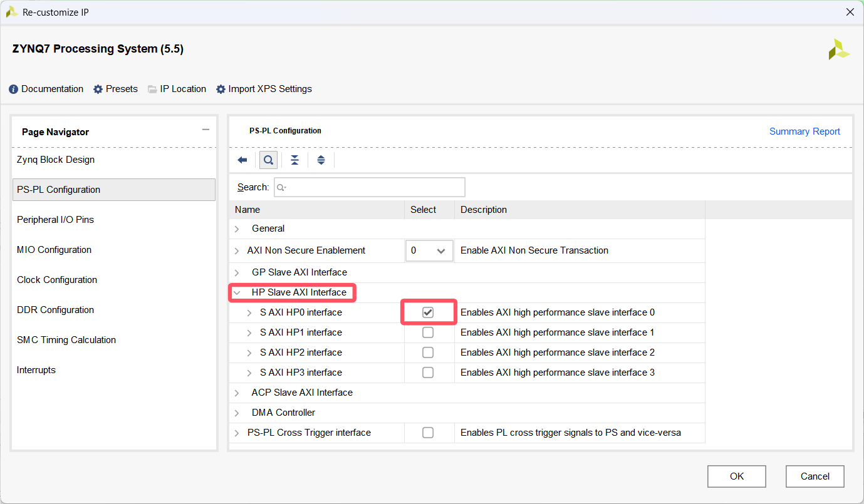The height and width of the screenshot is (504, 864).
Task: Open MIO Configuration page
Action: (x=114, y=250)
